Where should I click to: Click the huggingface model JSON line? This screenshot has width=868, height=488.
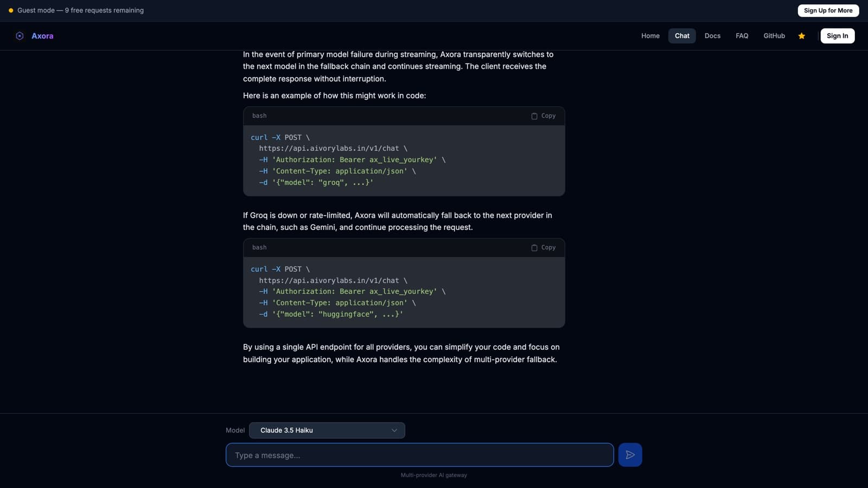click(x=331, y=314)
